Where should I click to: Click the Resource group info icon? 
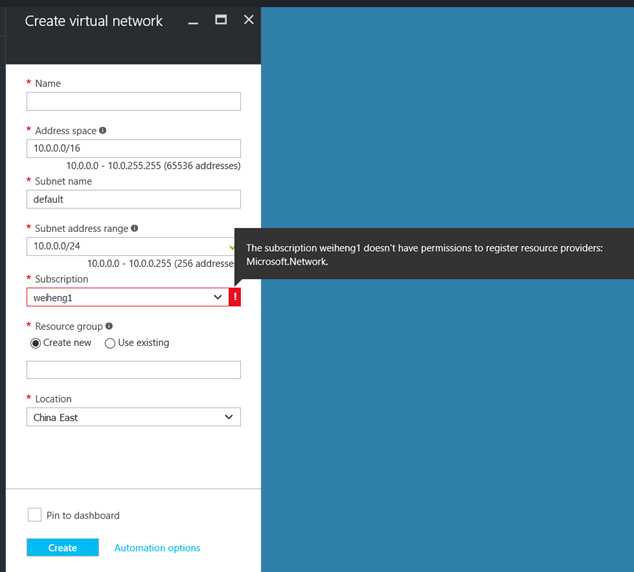(x=109, y=326)
